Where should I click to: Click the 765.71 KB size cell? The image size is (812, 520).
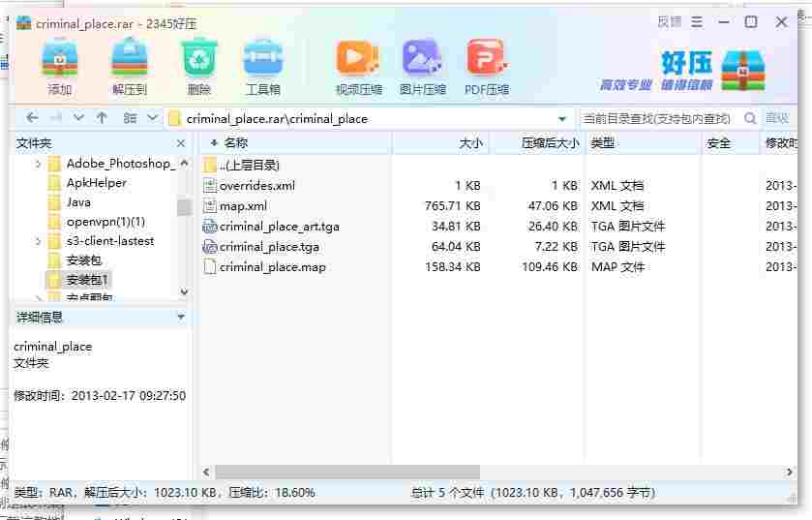pos(453,206)
